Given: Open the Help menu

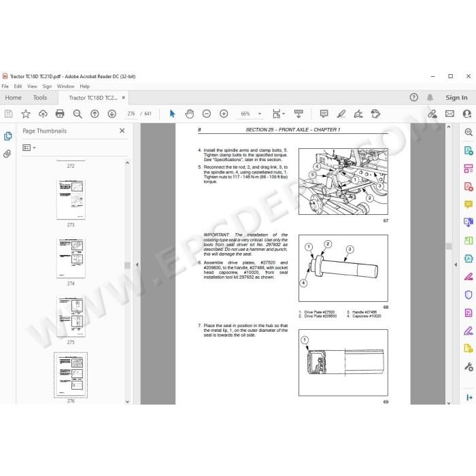Looking at the screenshot, I should pyautogui.click(x=85, y=86).
